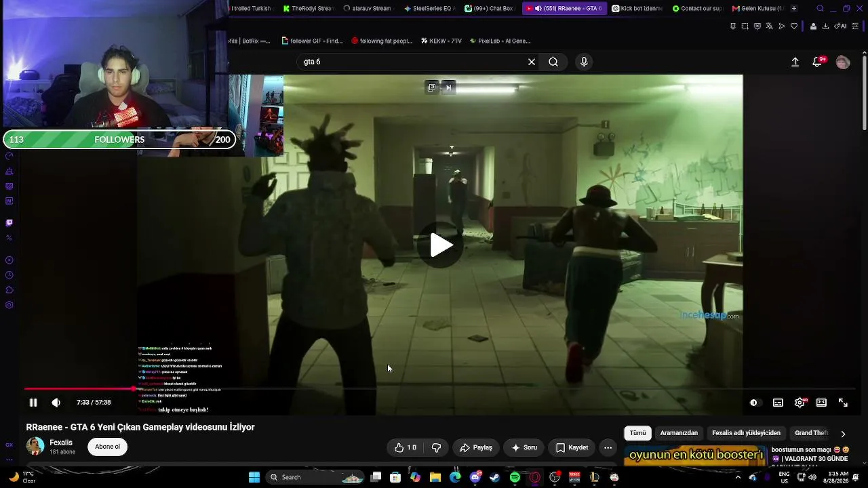Open Twitch from the Opera GX sidebar
Image resolution: width=868 pixels, height=488 pixels.
[x=9, y=222]
